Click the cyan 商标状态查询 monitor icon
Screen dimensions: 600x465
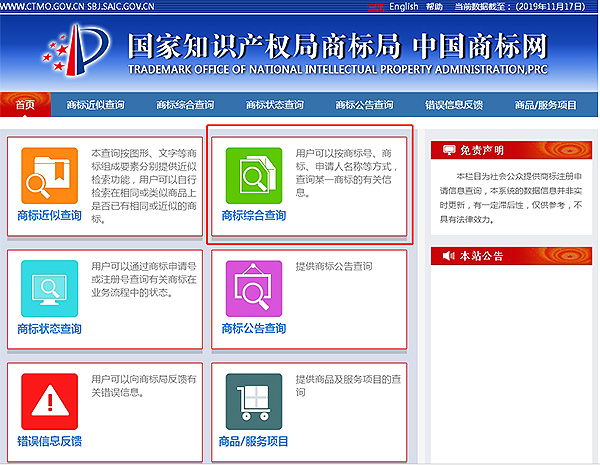coord(49,289)
